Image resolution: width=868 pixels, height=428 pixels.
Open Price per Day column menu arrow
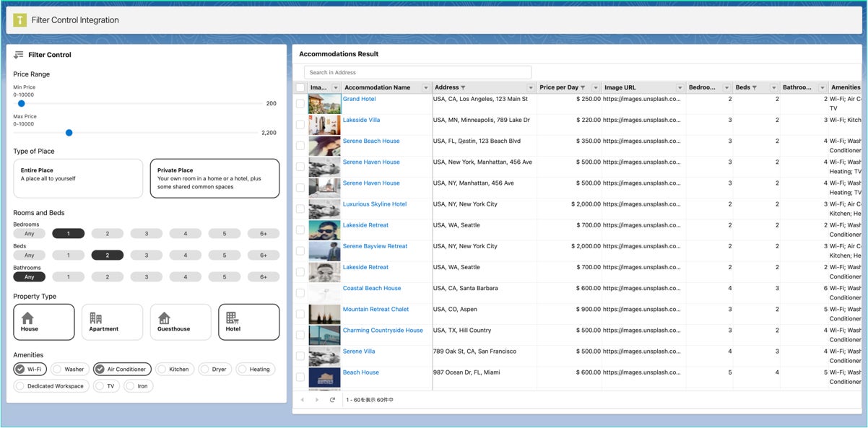point(596,88)
